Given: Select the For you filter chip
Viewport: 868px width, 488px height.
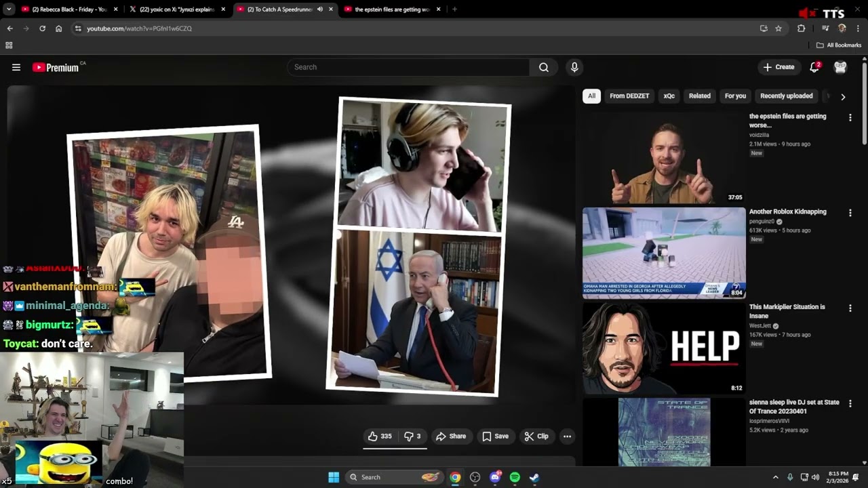Looking at the screenshot, I should click(735, 96).
